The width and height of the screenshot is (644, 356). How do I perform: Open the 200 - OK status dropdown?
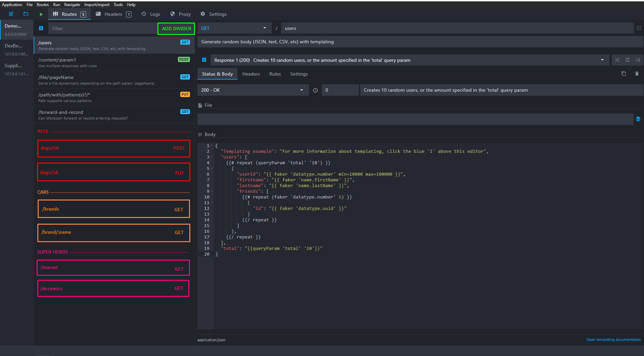pyautogui.click(x=253, y=90)
